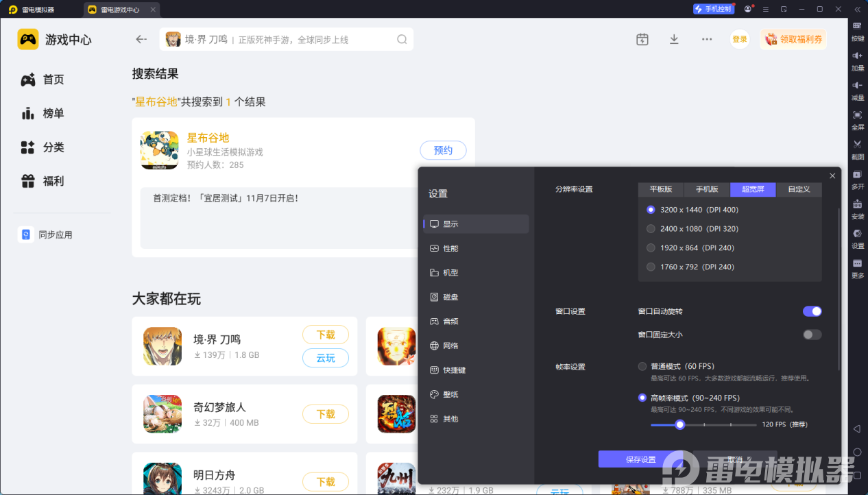This screenshot has width=868, height=495.
Task: Click the back arrow beside search box
Action: pyautogui.click(x=141, y=40)
